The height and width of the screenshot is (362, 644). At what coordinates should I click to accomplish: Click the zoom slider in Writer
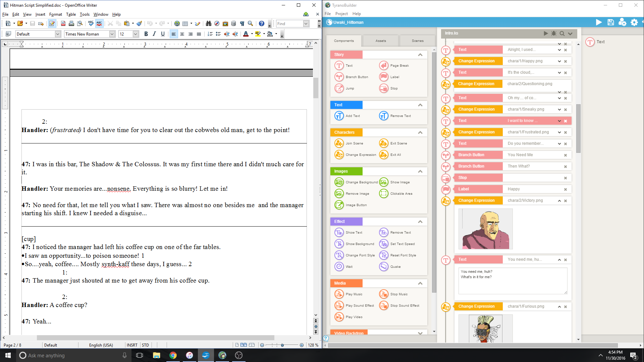[282, 345]
